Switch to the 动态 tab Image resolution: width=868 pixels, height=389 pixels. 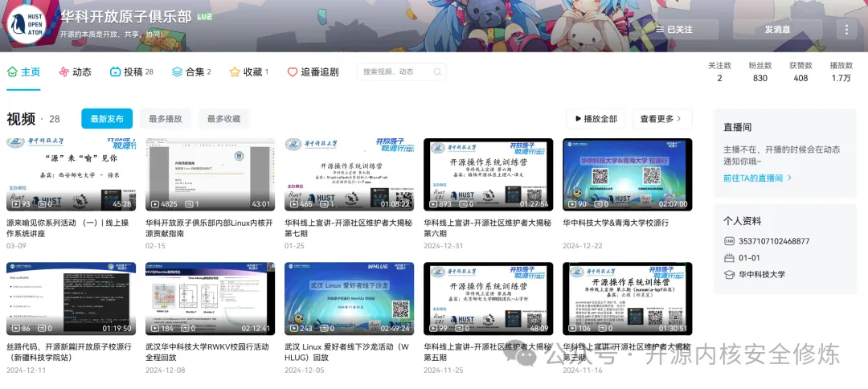tap(75, 72)
